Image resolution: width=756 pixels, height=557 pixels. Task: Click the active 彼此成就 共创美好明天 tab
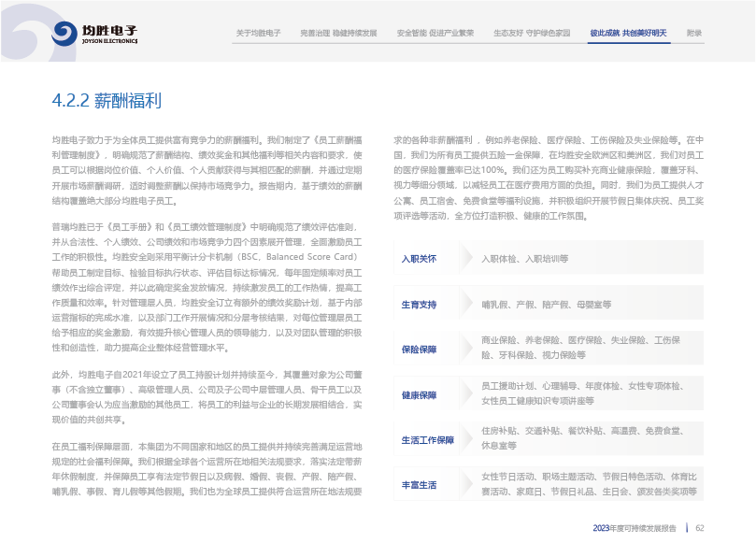coord(628,33)
